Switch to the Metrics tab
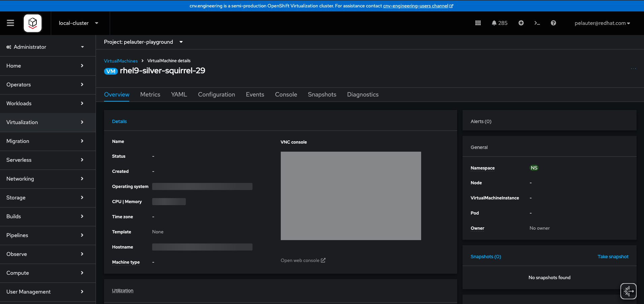 tap(150, 94)
